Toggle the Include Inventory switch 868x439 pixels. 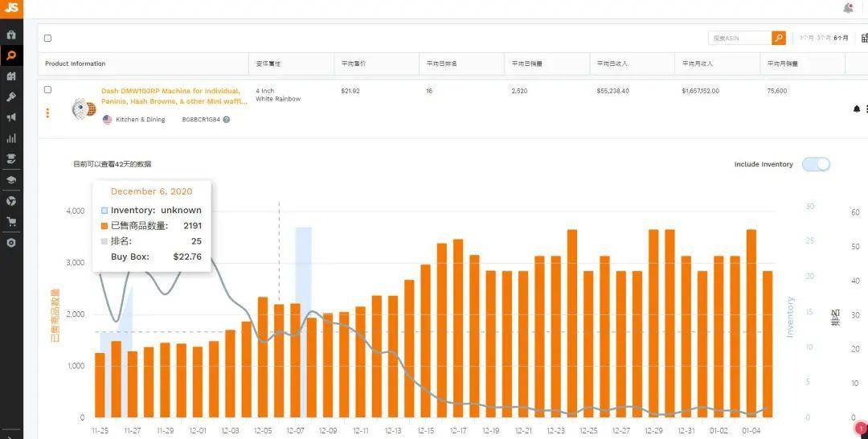[816, 164]
